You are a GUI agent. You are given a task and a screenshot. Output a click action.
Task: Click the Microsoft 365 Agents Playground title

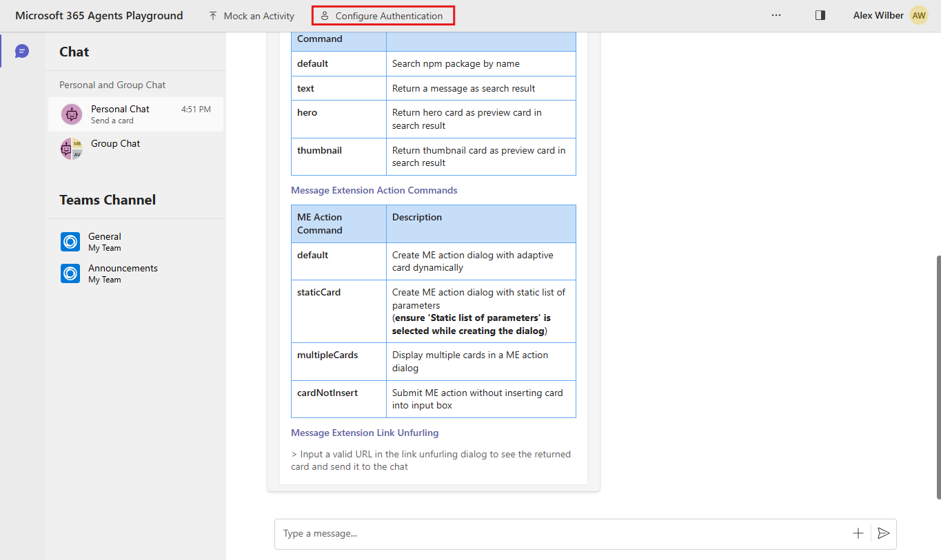tap(99, 14)
